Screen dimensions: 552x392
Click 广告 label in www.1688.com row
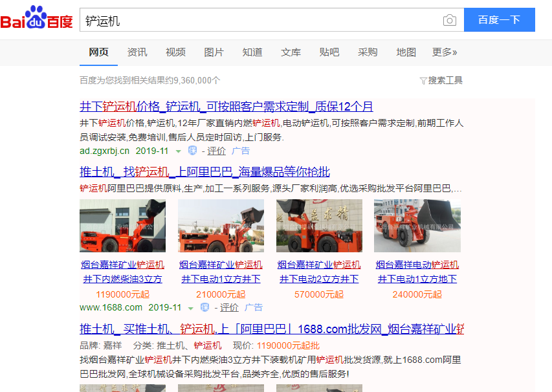[254, 307]
